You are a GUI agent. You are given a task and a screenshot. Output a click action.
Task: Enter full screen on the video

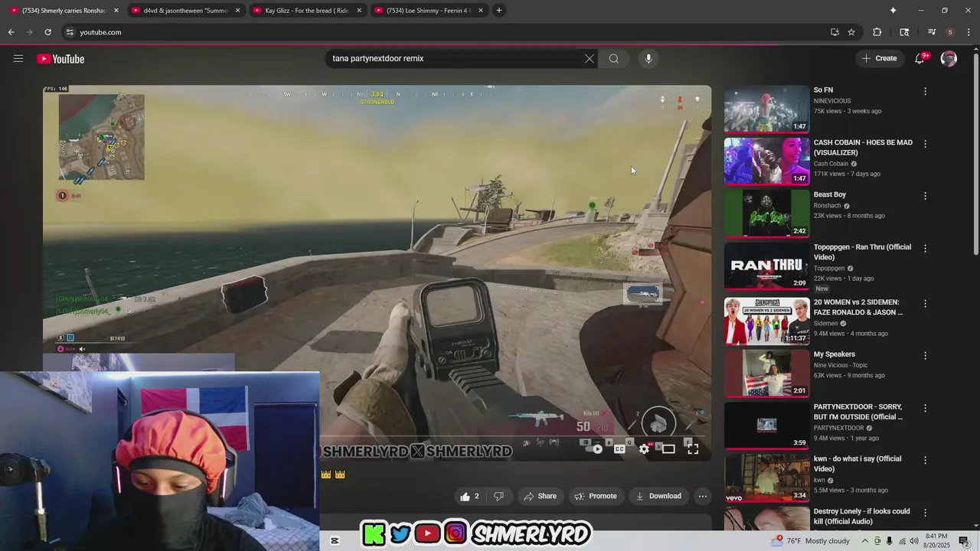(x=693, y=449)
